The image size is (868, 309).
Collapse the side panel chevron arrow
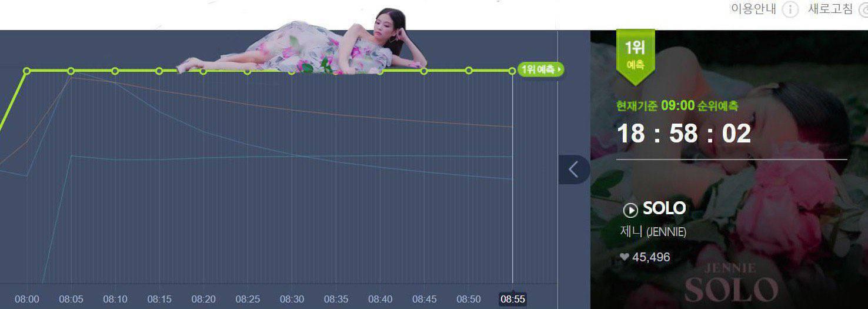(574, 170)
